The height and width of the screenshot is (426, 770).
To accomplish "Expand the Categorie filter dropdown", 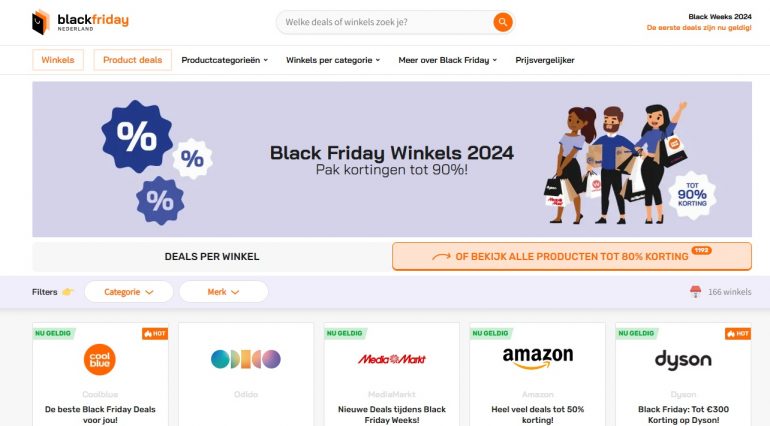I will point(129,292).
